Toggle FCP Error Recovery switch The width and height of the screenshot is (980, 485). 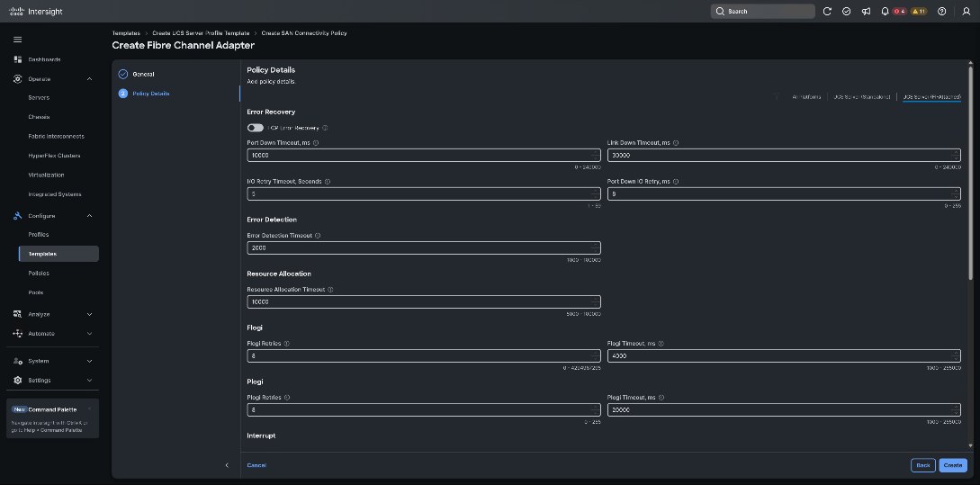point(255,128)
